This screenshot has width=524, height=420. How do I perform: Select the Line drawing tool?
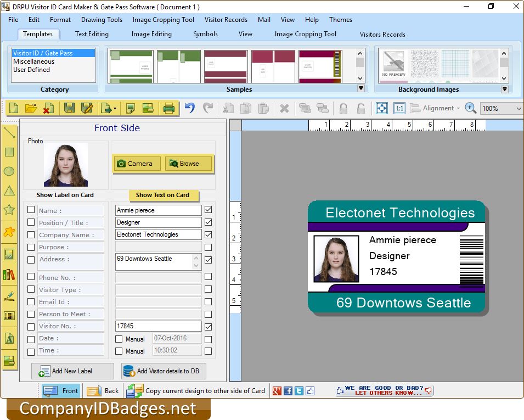9,132
